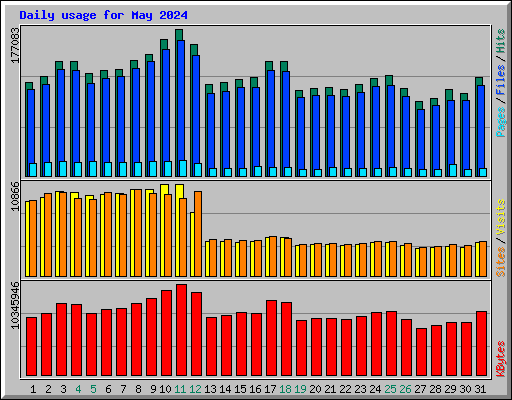Click the 10345946 KBytes axis value
The height and width of the screenshot is (400, 512).
click(x=15, y=305)
